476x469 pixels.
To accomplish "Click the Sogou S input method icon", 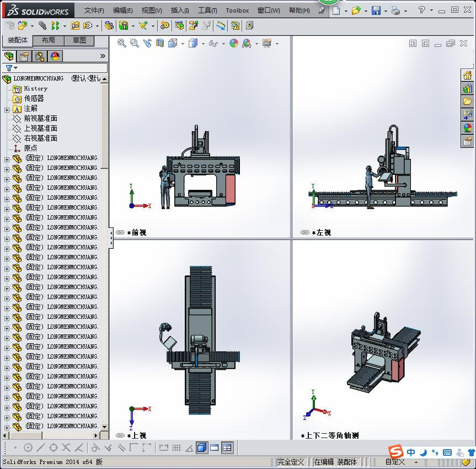I will [396, 452].
